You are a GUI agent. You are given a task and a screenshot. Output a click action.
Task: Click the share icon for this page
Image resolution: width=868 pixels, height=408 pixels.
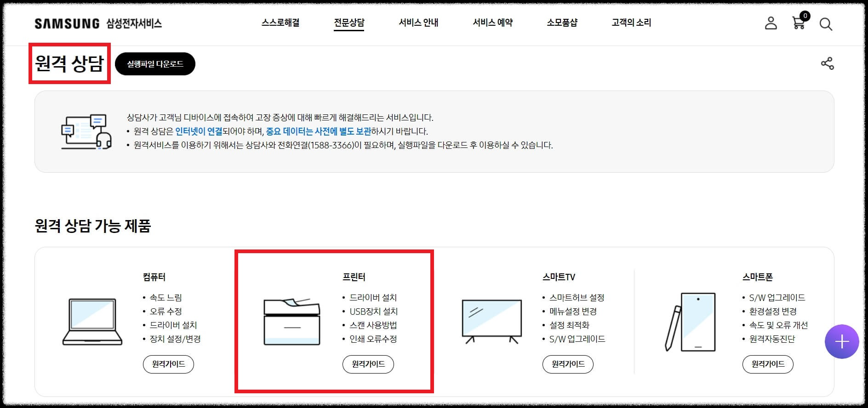(x=827, y=63)
